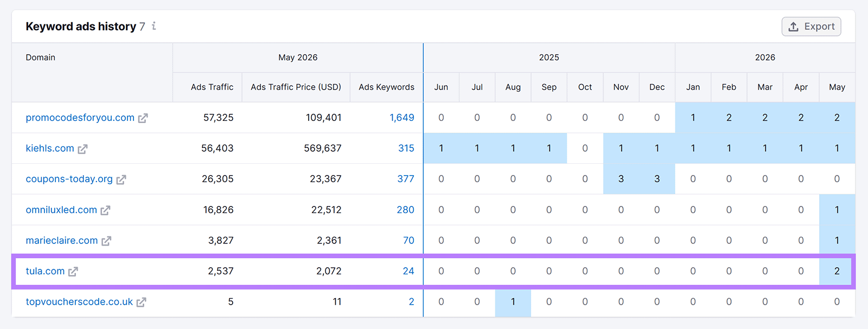Open tula.com domain link
This screenshot has height=329, width=868.
coord(45,271)
